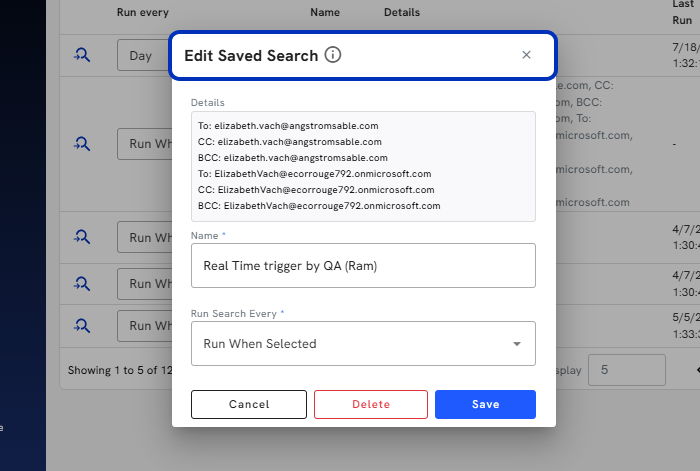The width and height of the screenshot is (700, 471).
Task: Click the Display count field showing 5
Action: coord(626,370)
